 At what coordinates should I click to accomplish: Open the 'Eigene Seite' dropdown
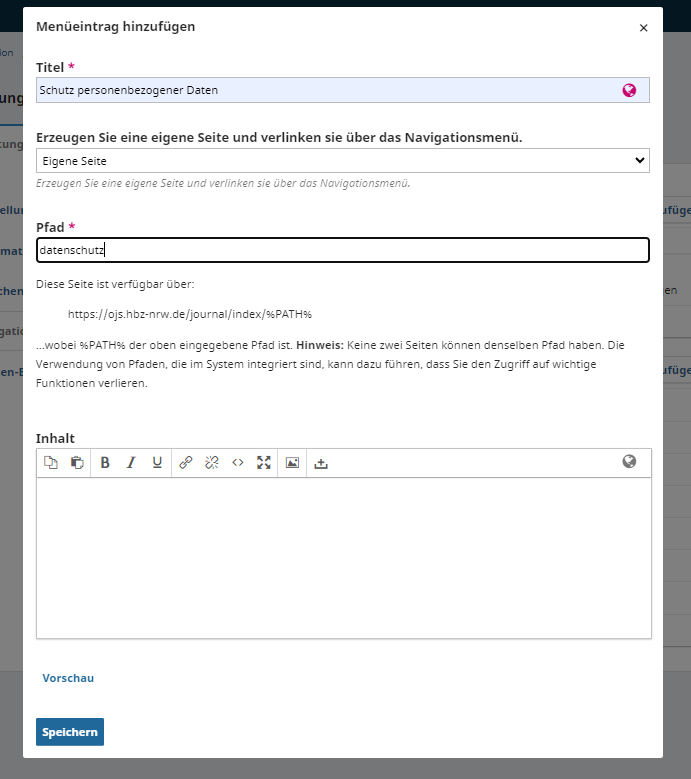tap(342, 160)
